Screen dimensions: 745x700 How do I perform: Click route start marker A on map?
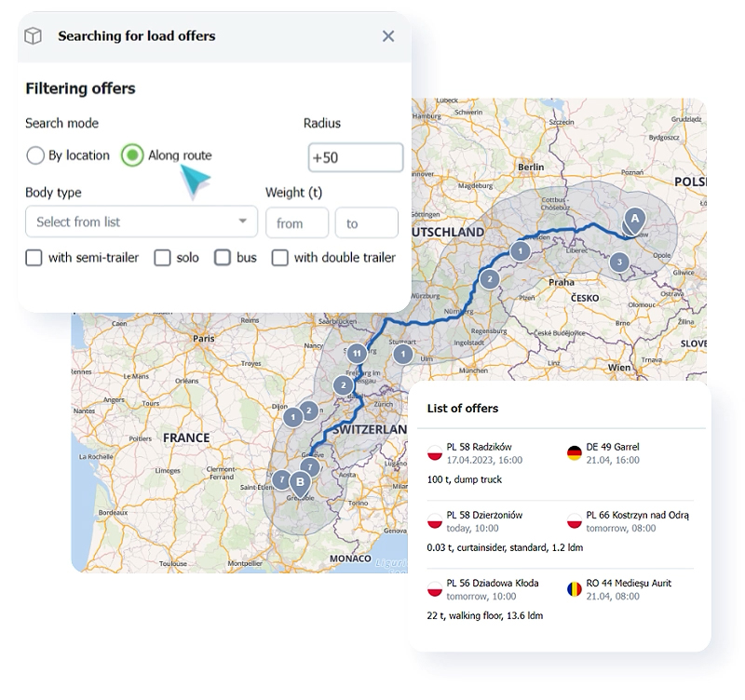click(635, 220)
